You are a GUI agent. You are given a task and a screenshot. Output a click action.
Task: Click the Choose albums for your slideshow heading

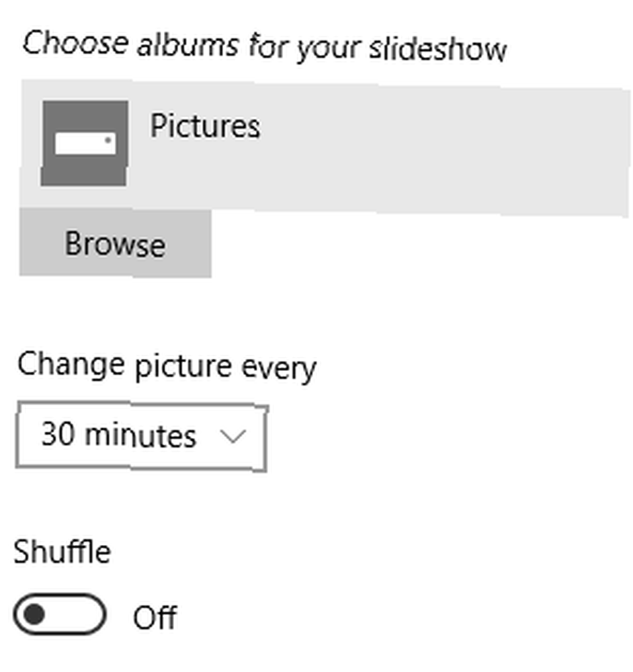pos(265,46)
